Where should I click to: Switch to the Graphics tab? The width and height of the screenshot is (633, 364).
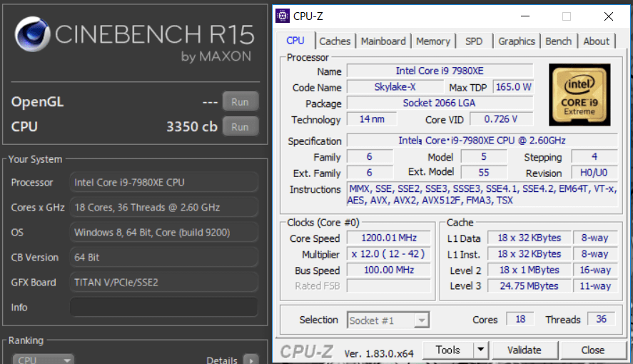coord(517,41)
